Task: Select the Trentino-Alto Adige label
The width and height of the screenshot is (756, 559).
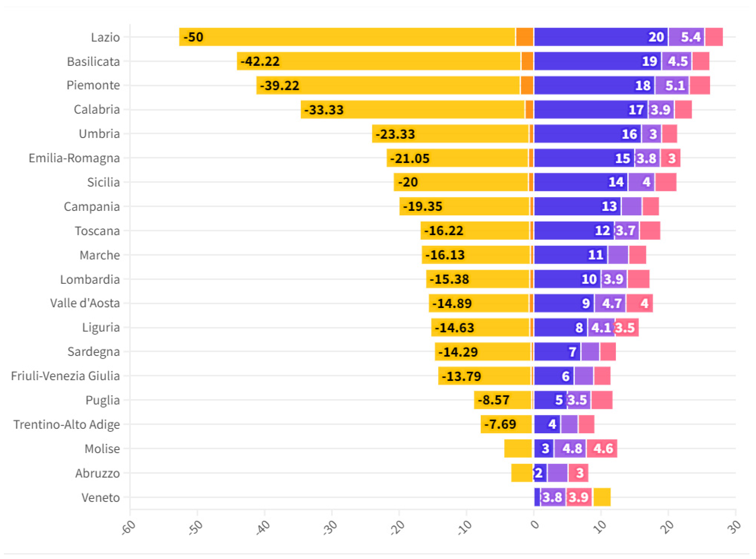Action: coord(67,424)
